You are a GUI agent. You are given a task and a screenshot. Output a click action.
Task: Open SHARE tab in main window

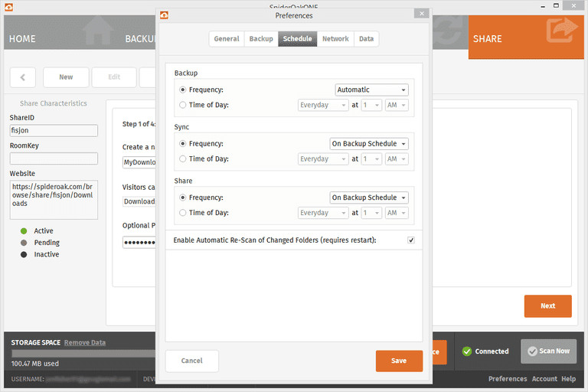[x=526, y=38]
